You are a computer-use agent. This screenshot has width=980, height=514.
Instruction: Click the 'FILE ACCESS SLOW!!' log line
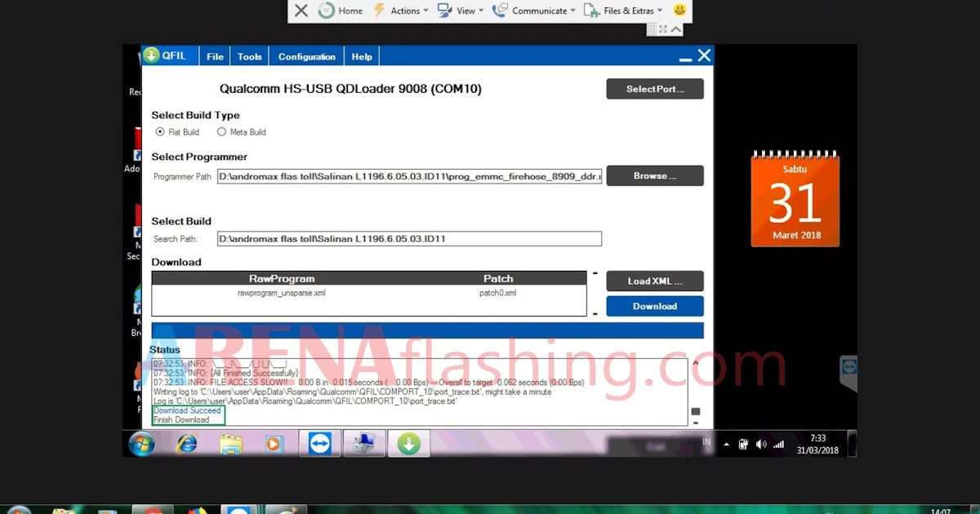tap(368, 383)
